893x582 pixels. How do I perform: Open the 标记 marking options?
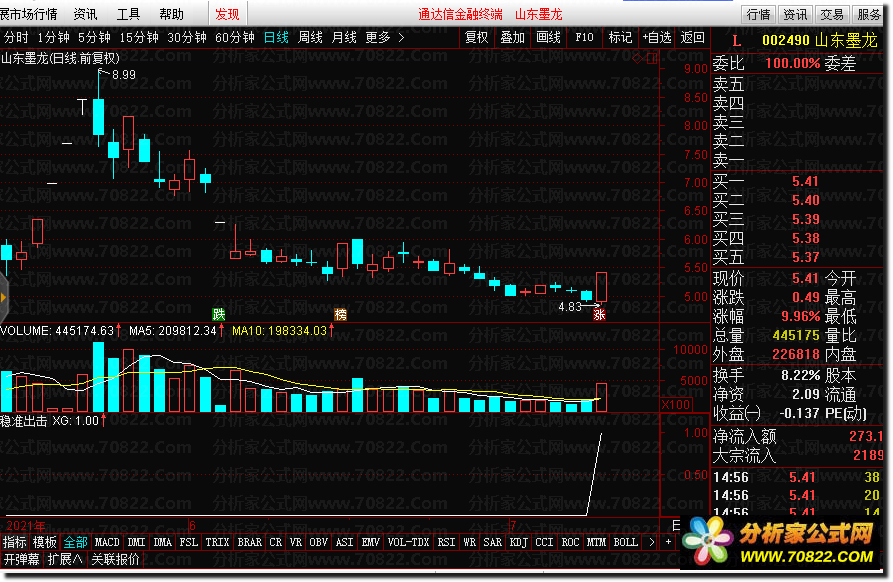click(x=620, y=38)
